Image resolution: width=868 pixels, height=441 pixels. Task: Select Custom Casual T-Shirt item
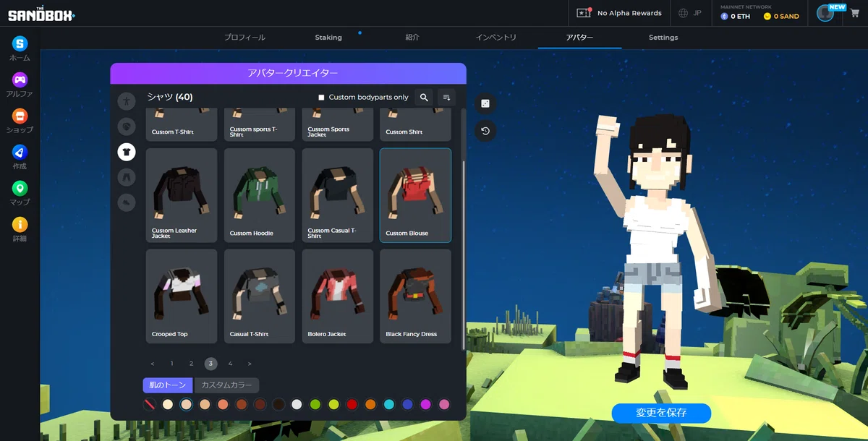coord(338,195)
